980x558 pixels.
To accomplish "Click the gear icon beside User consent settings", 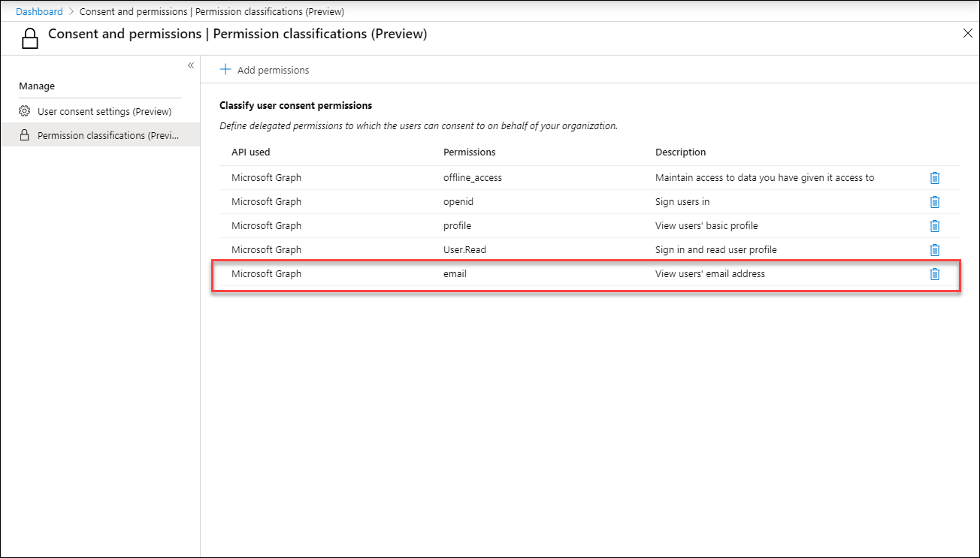I will pos(24,111).
